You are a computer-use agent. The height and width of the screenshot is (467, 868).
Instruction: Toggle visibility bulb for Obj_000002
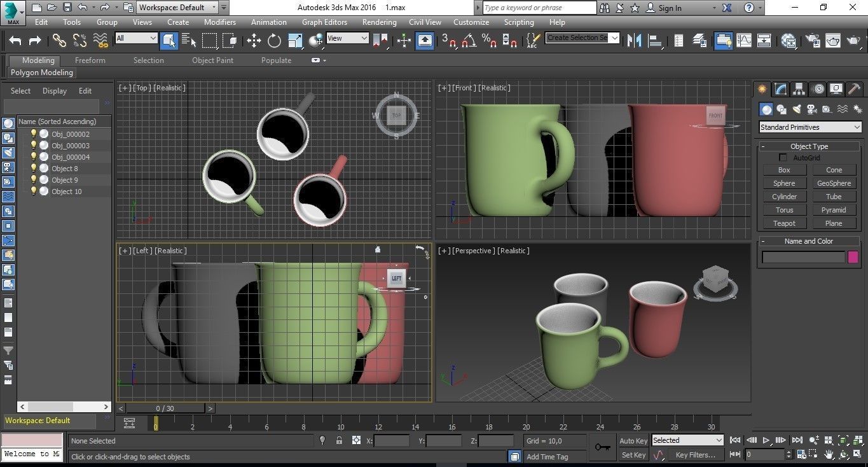34,134
